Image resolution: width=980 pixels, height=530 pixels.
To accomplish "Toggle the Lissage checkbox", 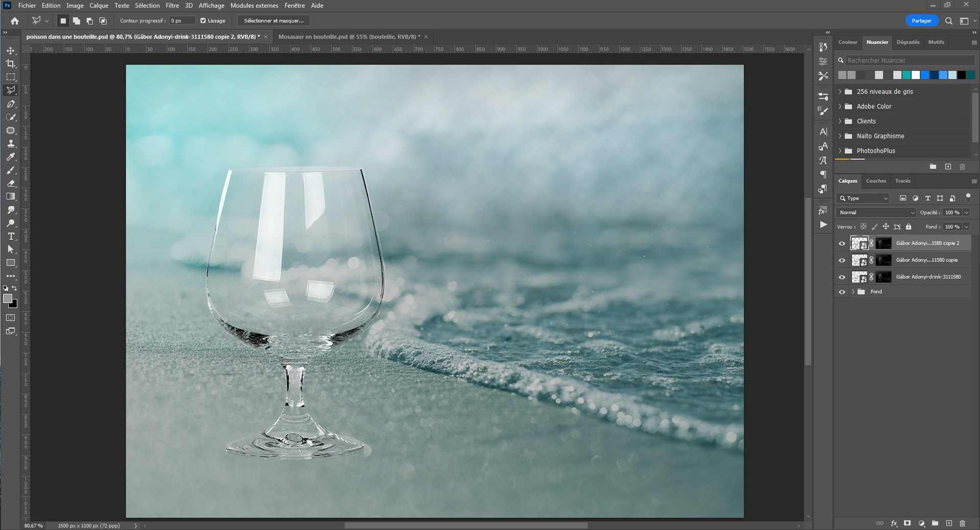I will click(203, 21).
